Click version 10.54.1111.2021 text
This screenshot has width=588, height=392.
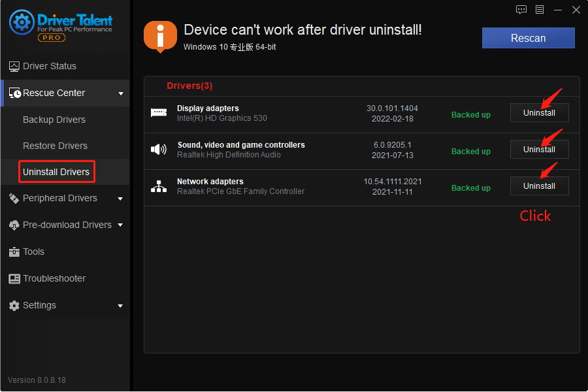[392, 182]
